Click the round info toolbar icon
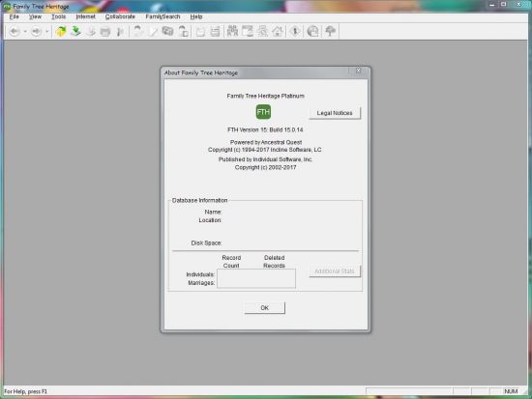 coord(295,32)
